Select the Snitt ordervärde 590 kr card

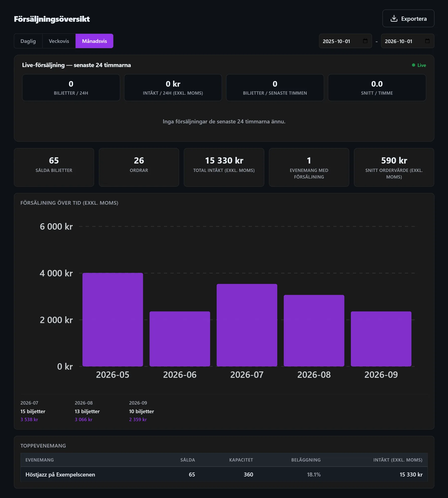[394, 167]
